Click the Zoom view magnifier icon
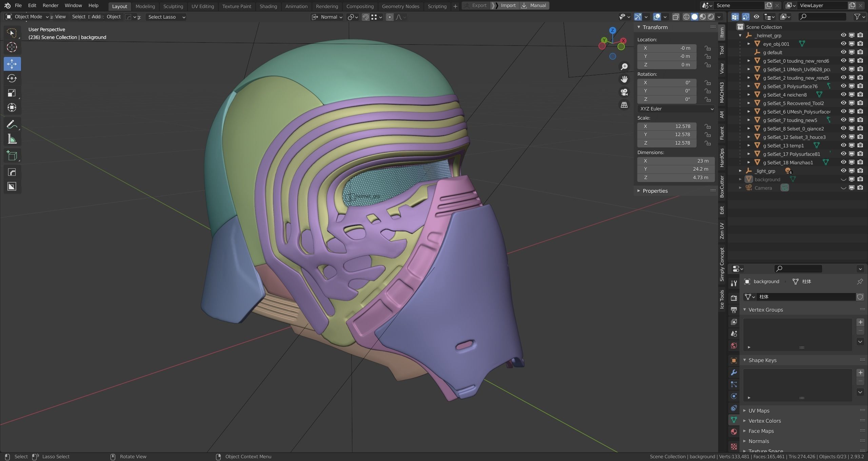The height and width of the screenshot is (461, 868). (624, 66)
